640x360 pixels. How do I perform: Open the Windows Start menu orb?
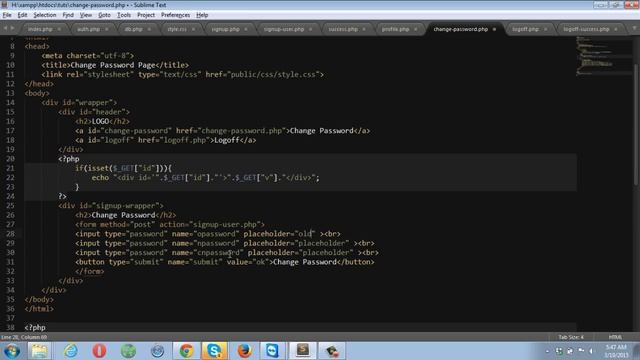tap(12, 351)
